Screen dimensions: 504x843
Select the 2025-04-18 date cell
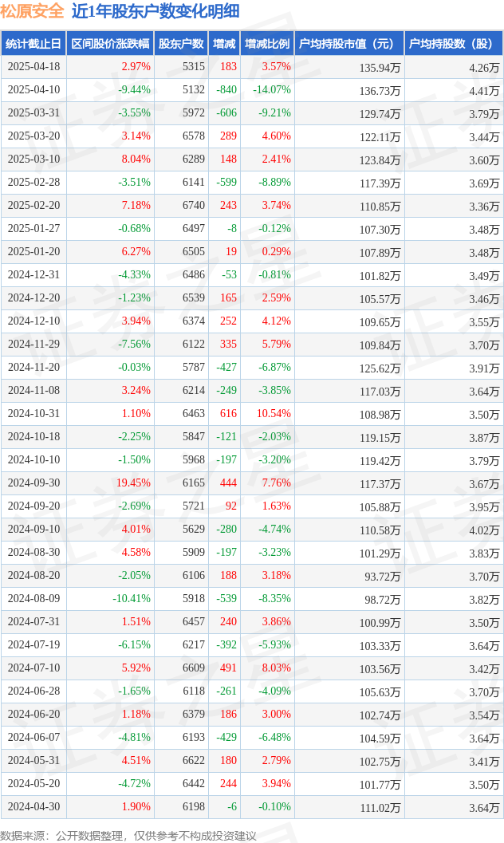[33, 67]
